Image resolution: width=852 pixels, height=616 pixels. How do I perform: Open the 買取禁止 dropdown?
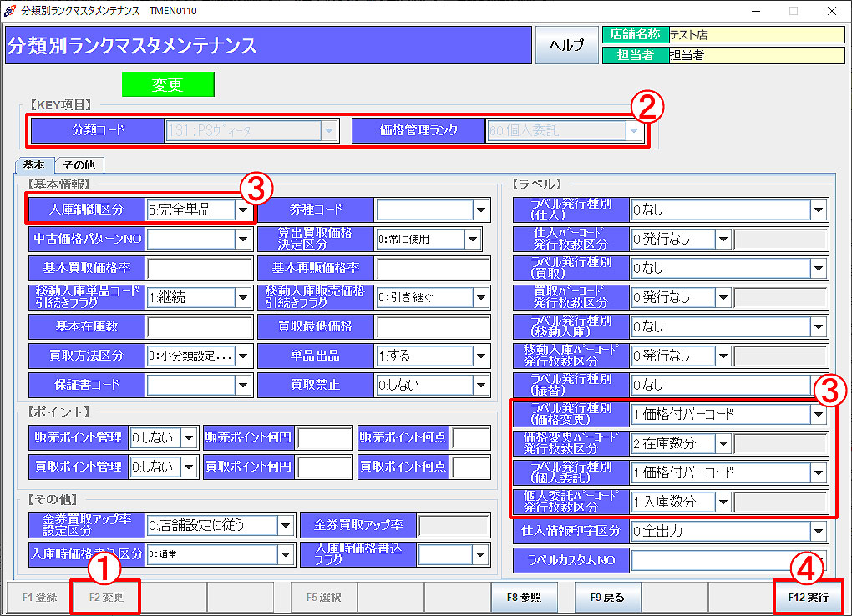[x=480, y=386]
